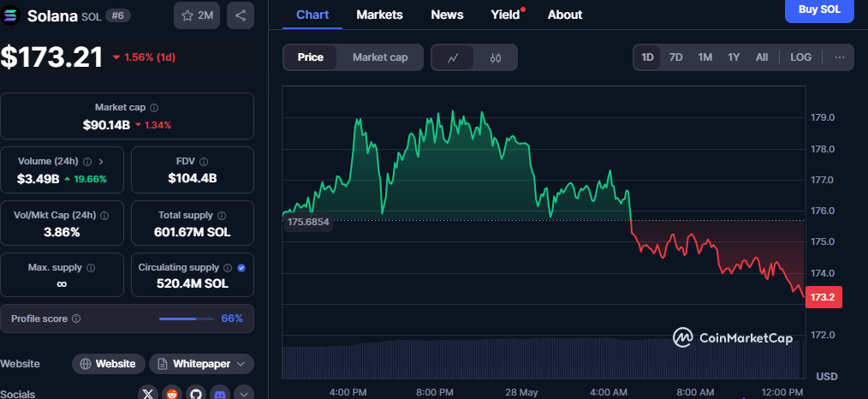Toggle LOG scale on chart
Image resolution: width=868 pixels, height=399 pixels.
tap(801, 57)
